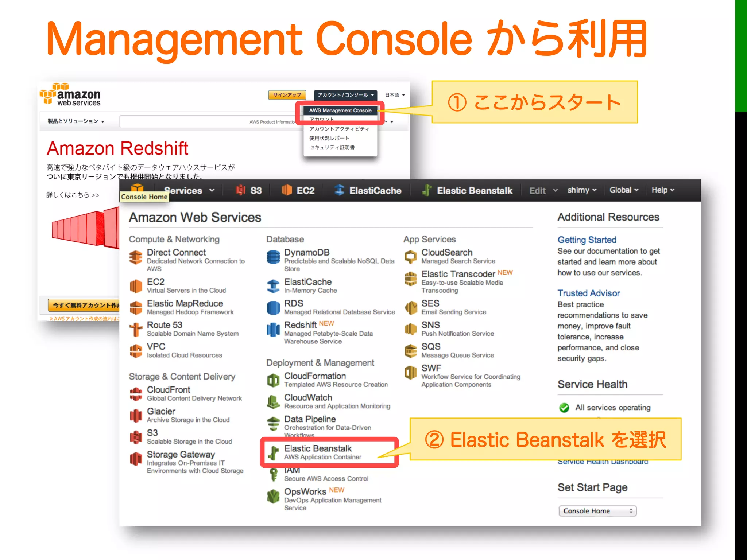This screenshot has height=560, width=747.
Task: Click the SWF workflow service icon
Action: coord(411,372)
